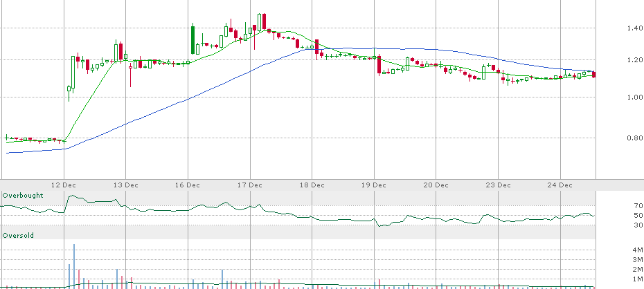
Task: Click the 2M volume axis label
Action: [x=638, y=270]
